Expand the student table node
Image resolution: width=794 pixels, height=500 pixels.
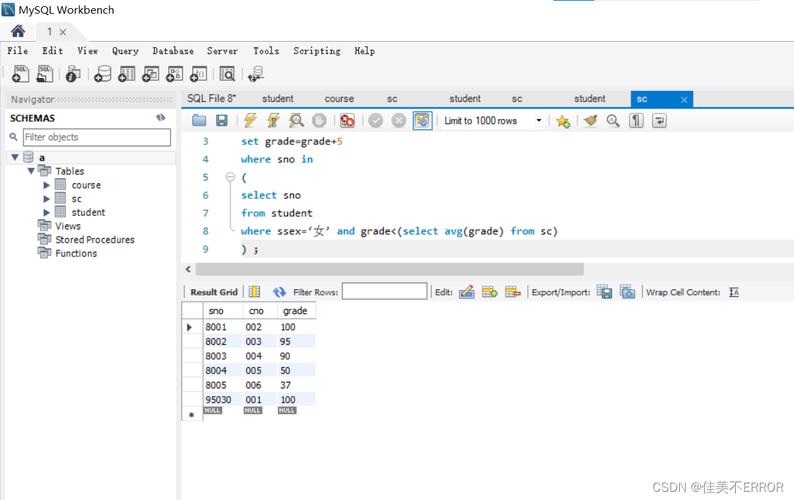[47, 212]
